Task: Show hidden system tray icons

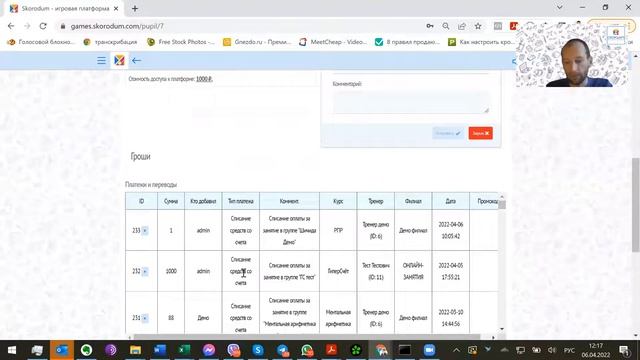Action: pos(456,350)
